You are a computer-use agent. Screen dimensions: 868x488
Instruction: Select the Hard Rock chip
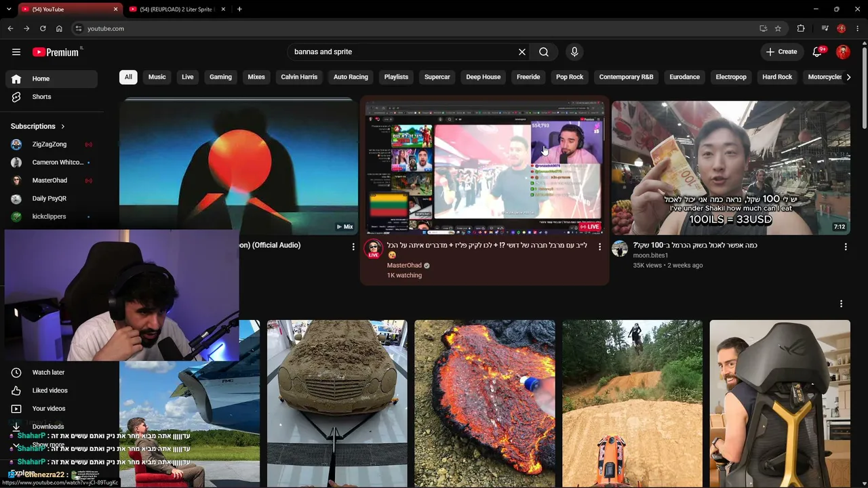point(777,77)
